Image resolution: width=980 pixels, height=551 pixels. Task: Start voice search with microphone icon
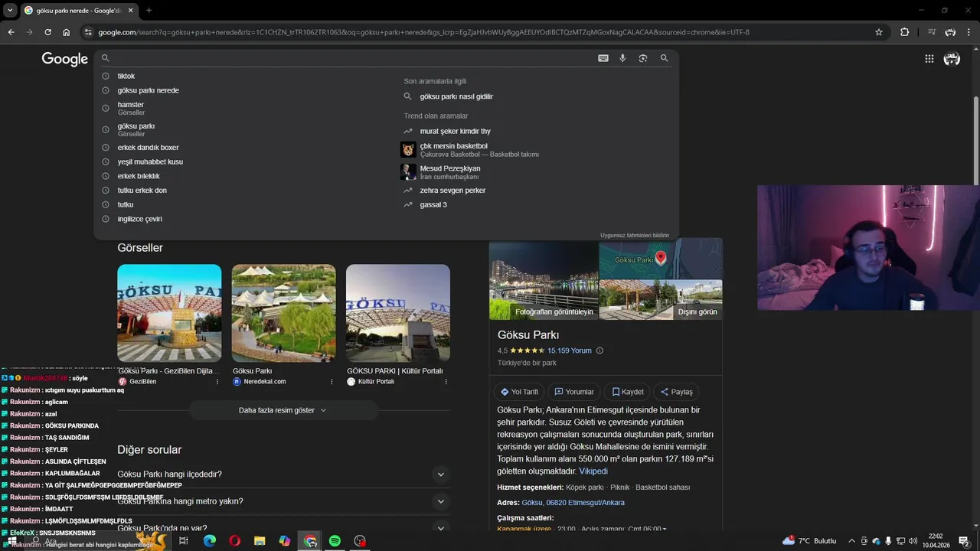pyautogui.click(x=622, y=58)
